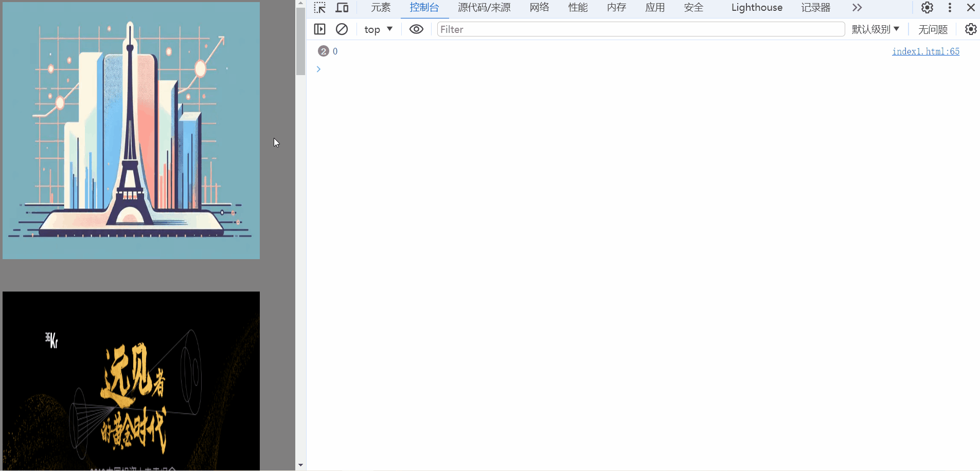Open the index1.html:65 source link
Screen dimensions: 980x471
pos(925,51)
